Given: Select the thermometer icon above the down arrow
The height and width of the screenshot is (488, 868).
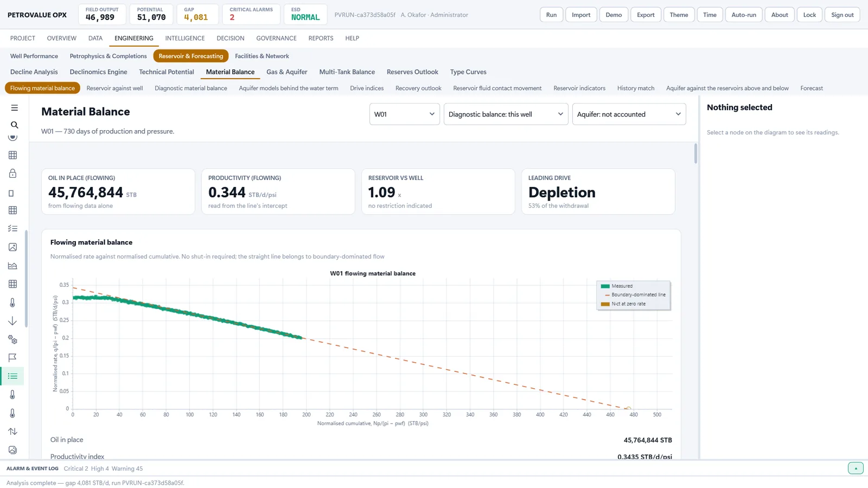Looking at the screenshot, I should pos(12,303).
